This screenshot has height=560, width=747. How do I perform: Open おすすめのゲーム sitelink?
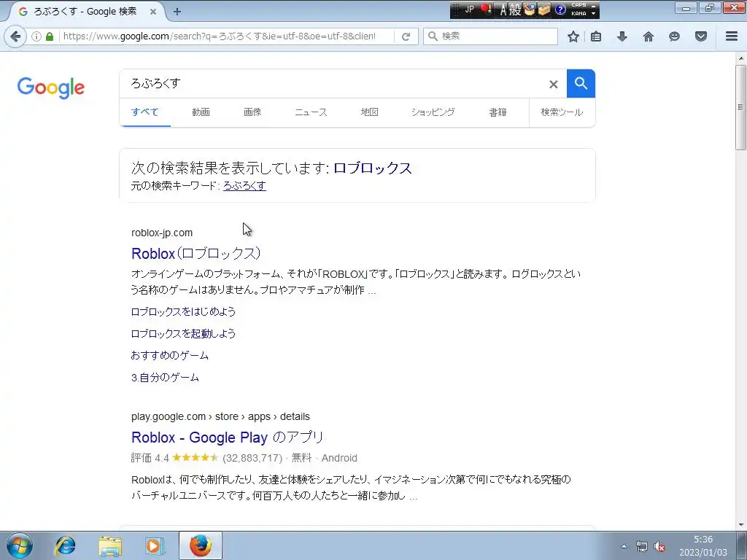(x=169, y=356)
